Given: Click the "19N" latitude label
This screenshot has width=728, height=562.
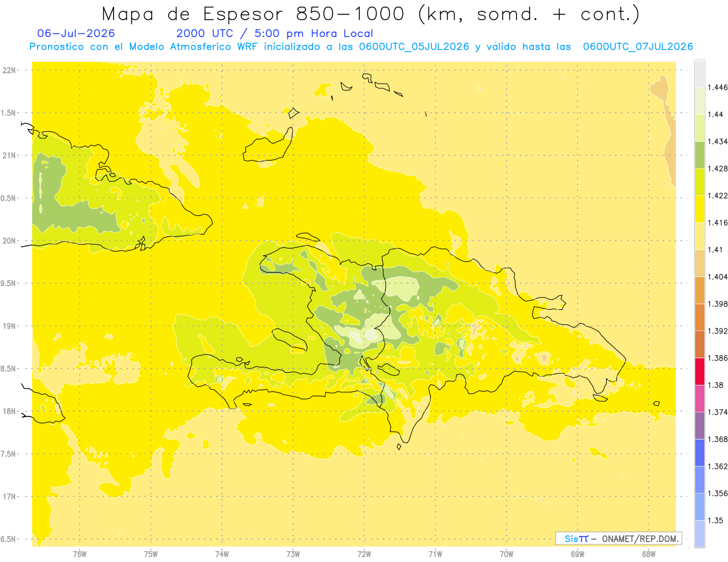Looking at the screenshot, I should 9,326.
